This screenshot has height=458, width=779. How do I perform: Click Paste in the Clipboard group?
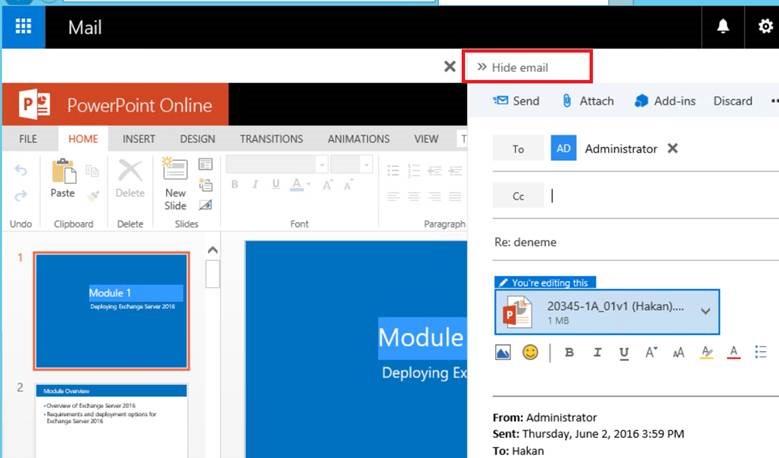point(63,179)
